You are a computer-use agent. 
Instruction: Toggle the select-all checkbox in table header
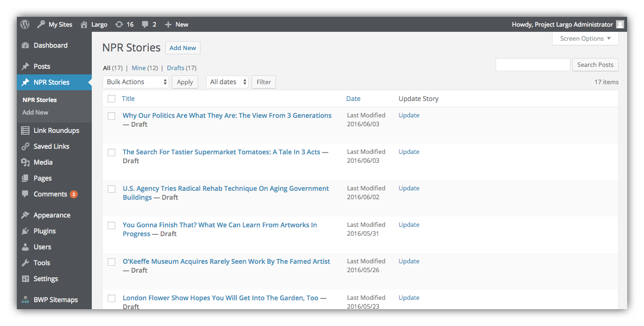[x=111, y=99]
